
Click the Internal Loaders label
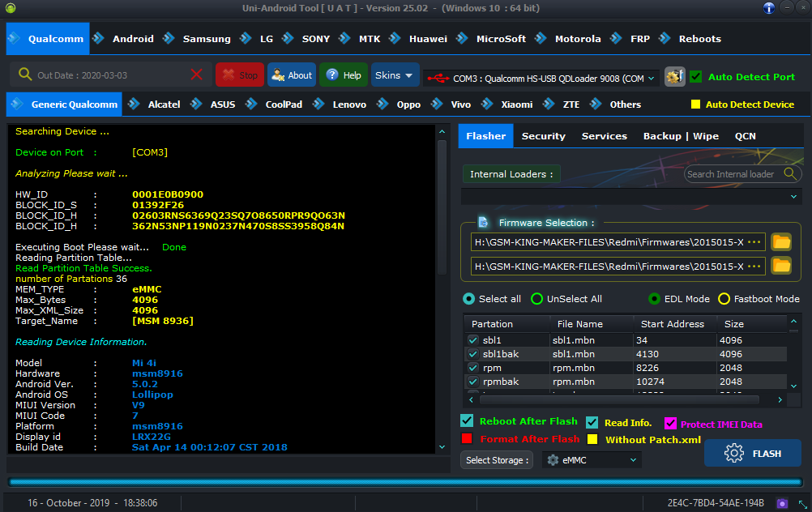coord(511,174)
